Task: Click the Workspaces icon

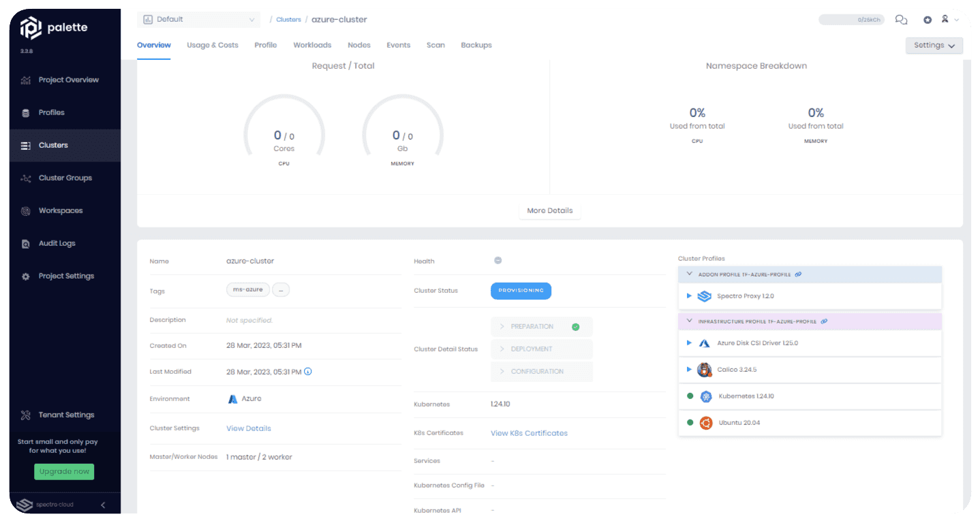Action: pos(26,211)
